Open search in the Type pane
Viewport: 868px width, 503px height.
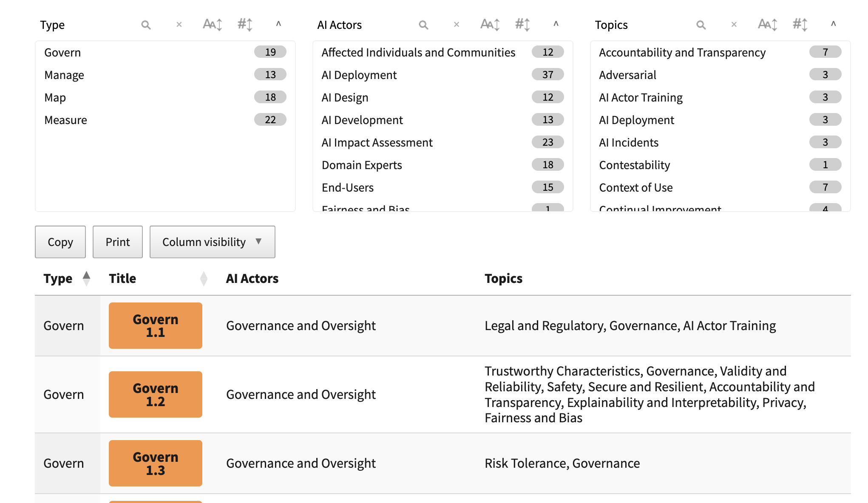(x=146, y=25)
